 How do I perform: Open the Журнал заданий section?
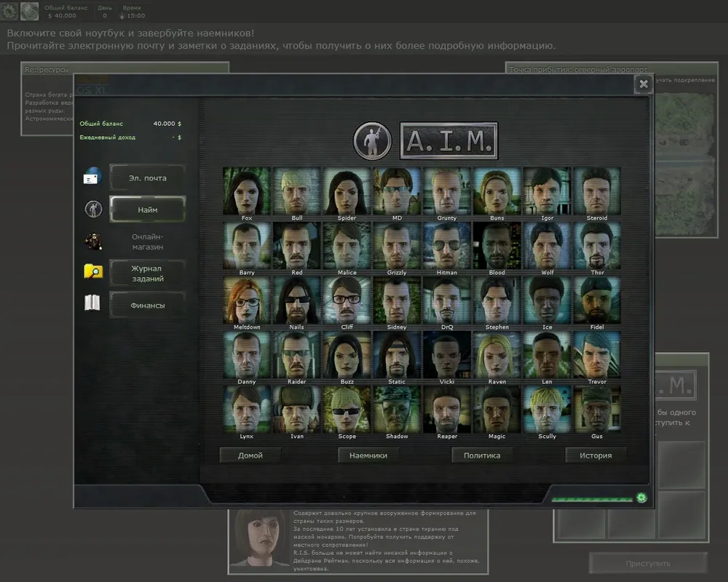(147, 274)
